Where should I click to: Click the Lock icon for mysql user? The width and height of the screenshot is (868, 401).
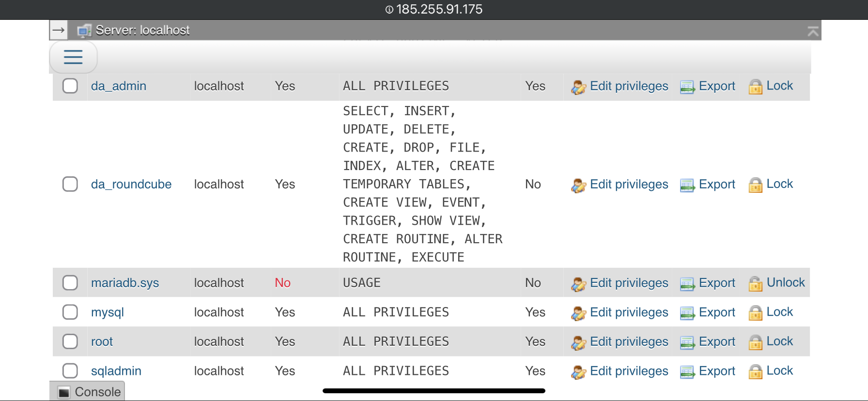(756, 313)
